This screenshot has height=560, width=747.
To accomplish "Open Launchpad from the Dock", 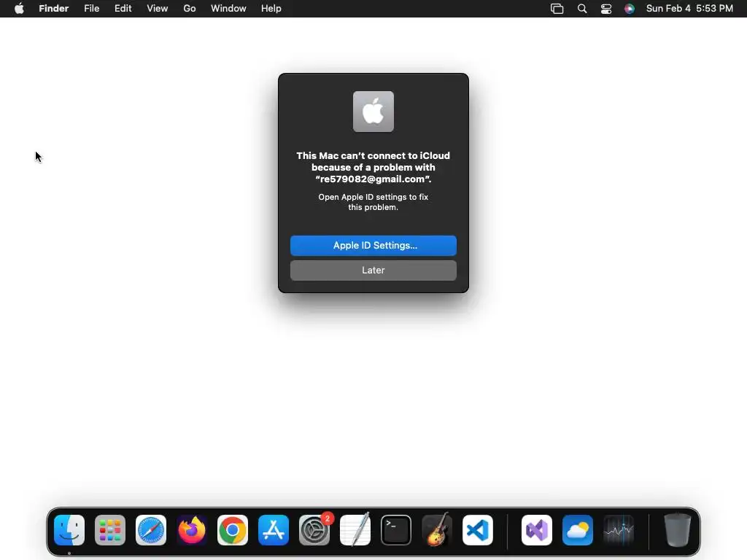I will (110, 530).
